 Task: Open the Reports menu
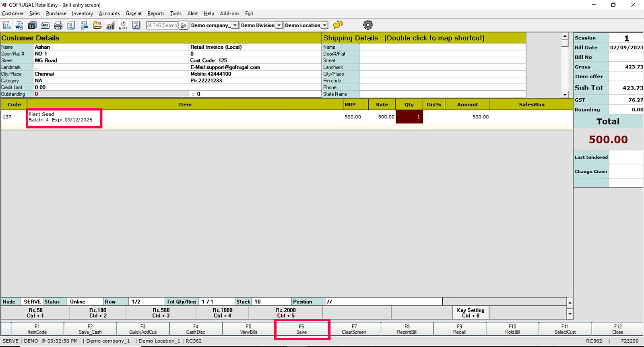click(x=156, y=14)
